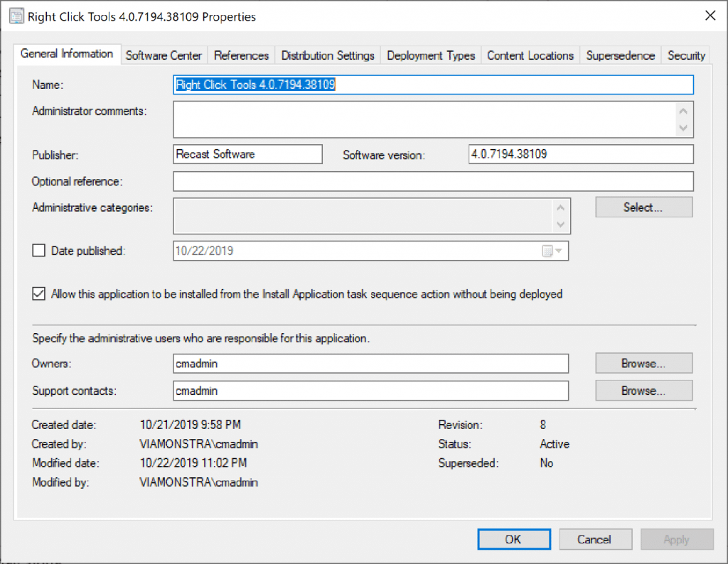Image resolution: width=728 pixels, height=564 pixels.
Task: Browse for application Owners
Action: point(643,363)
